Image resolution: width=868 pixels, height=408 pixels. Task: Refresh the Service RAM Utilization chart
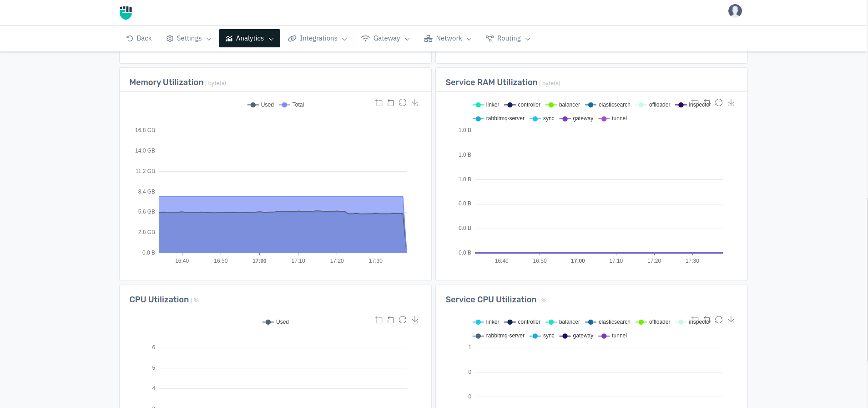click(x=719, y=103)
